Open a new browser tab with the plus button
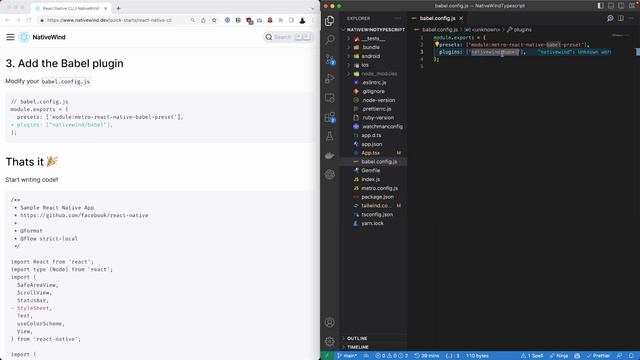This screenshot has height=360, width=640. 118,8
